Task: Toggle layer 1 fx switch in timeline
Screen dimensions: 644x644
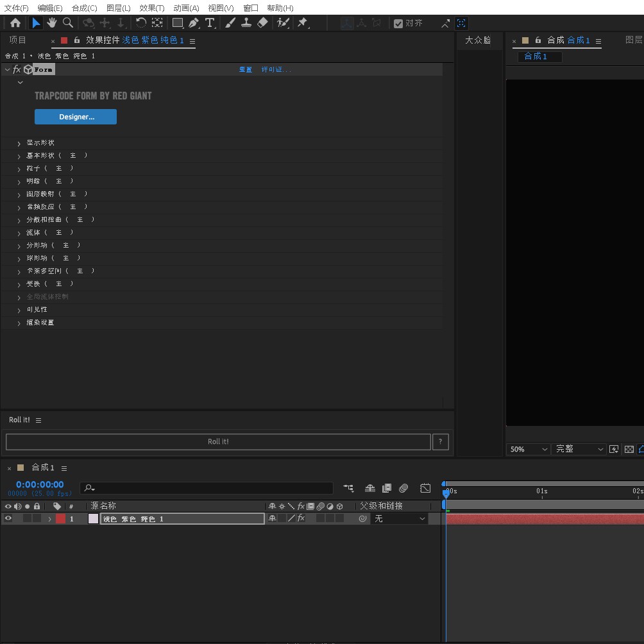Action: coord(301,518)
